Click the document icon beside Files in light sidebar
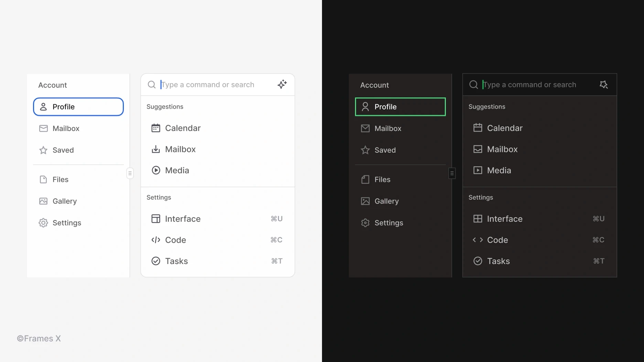644x362 pixels. pos(43,179)
